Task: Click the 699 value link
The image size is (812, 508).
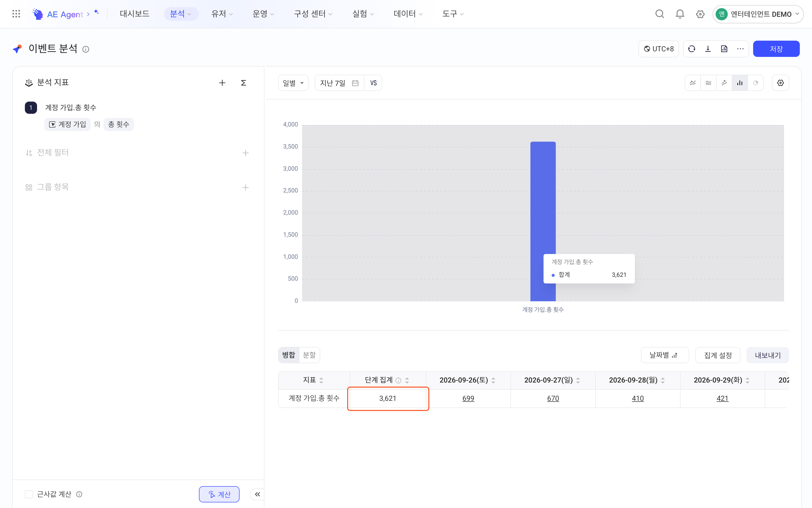Action: tap(468, 398)
